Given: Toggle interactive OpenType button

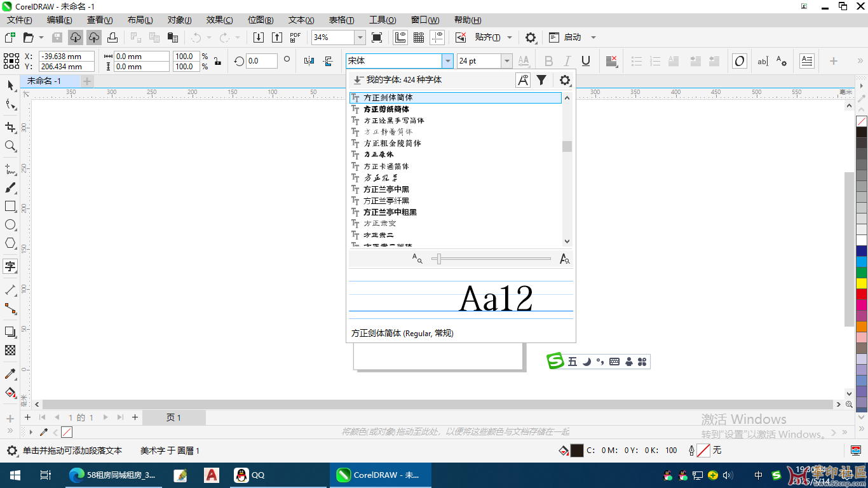Looking at the screenshot, I should click(x=740, y=61).
